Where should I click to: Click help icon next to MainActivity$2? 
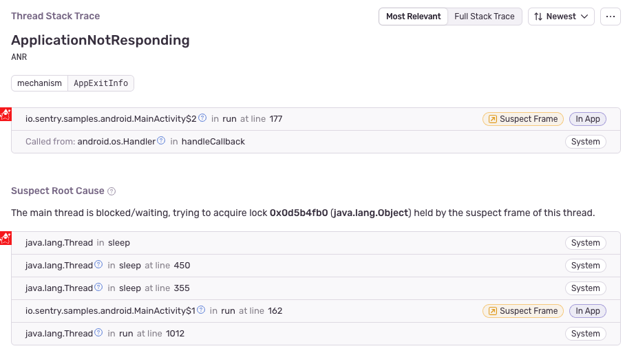(x=202, y=118)
